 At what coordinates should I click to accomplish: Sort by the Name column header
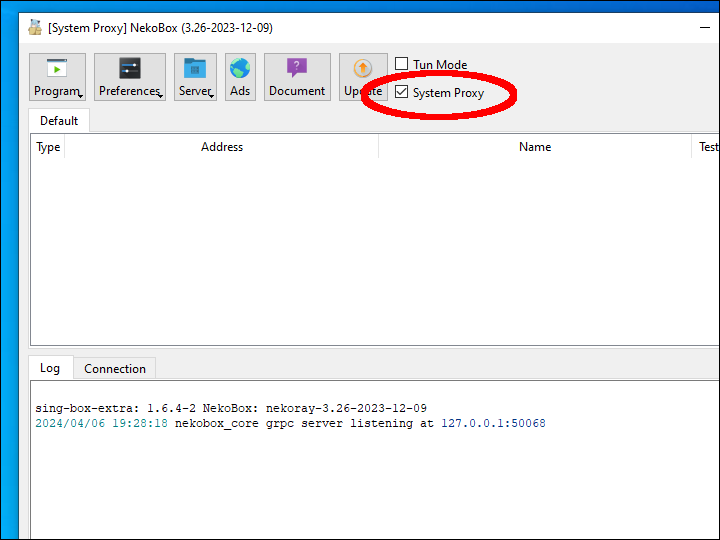(535, 147)
